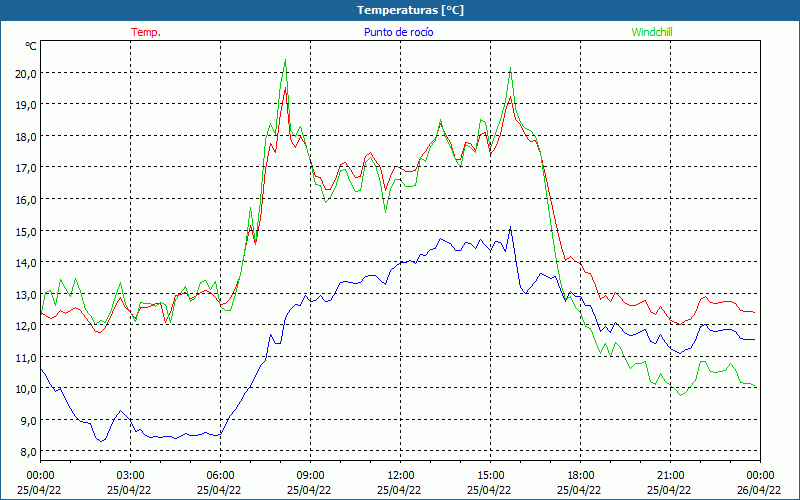Viewport: 800px width, 500px height.
Task: Click the °C unit label on the axis
Action: pos(31,46)
